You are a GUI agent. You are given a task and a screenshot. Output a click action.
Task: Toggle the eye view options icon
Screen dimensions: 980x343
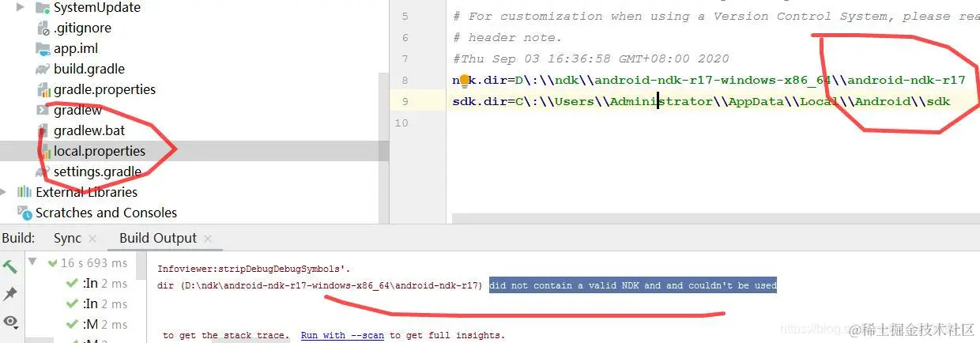coord(10,322)
